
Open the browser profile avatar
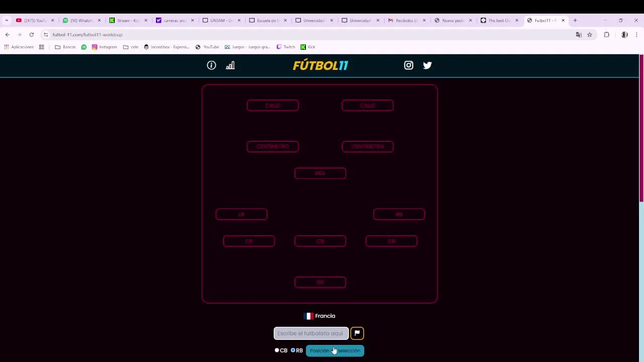click(624, 35)
